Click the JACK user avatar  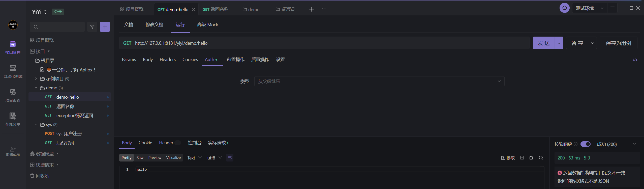point(13,25)
